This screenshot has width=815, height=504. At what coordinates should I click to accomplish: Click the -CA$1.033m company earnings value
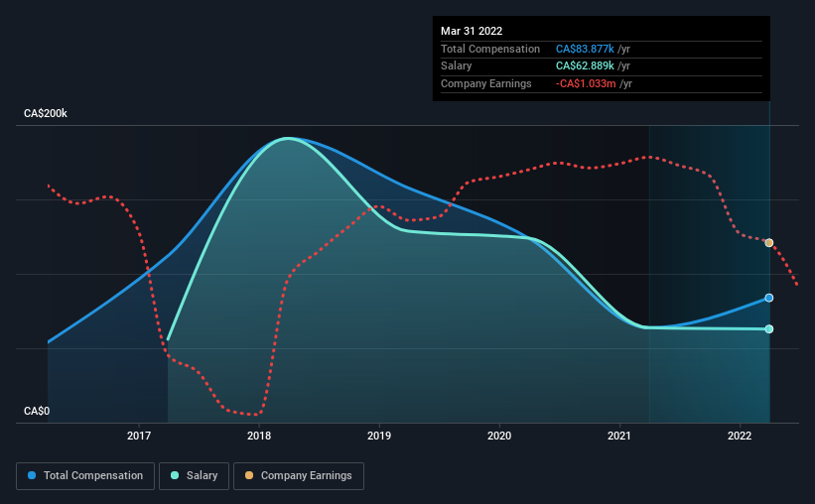pos(586,83)
